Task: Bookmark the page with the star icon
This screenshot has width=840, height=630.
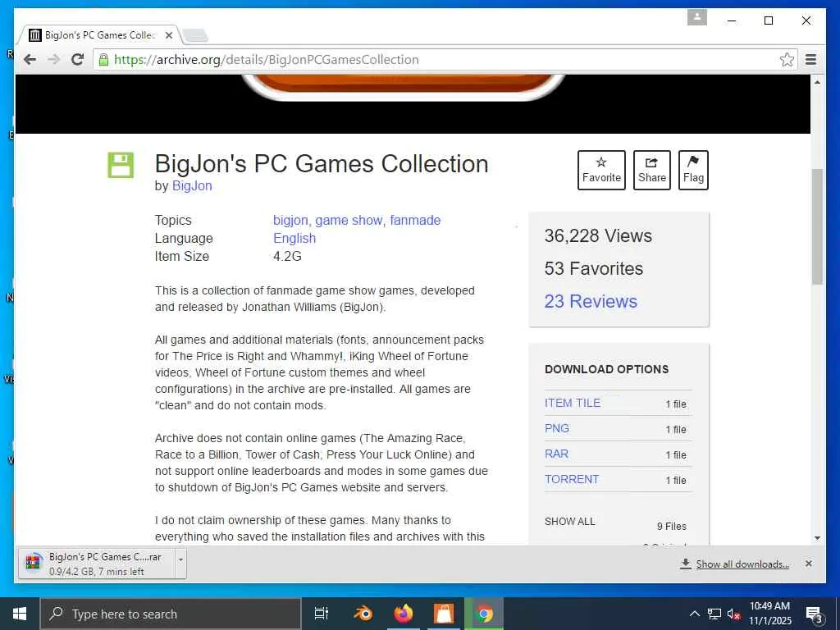Action: click(x=787, y=59)
